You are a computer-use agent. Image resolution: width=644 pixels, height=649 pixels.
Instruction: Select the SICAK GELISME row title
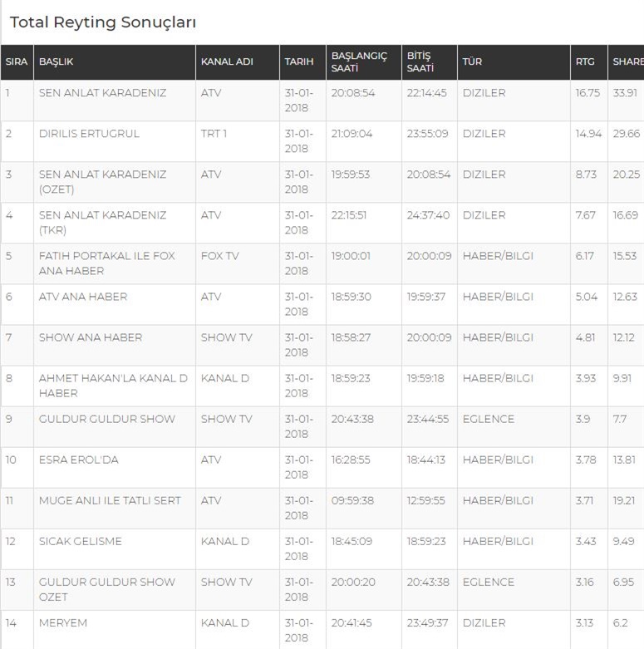click(81, 541)
